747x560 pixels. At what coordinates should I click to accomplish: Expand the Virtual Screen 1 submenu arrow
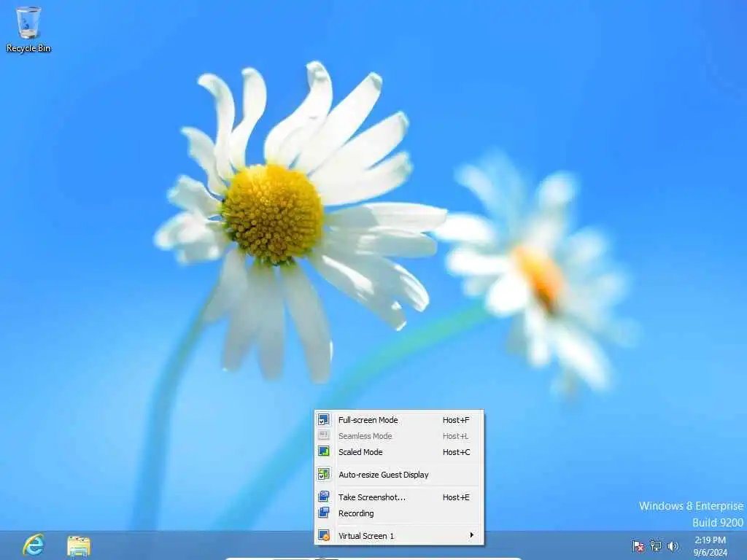(x=472, y=535)
